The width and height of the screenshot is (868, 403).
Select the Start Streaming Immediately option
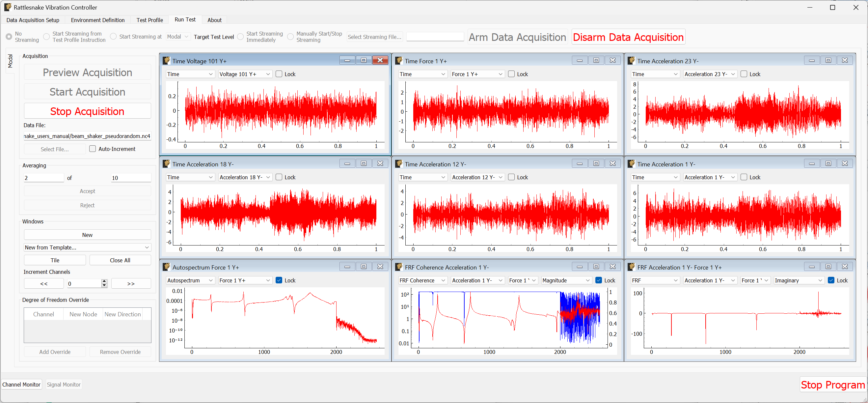(240, 37)
